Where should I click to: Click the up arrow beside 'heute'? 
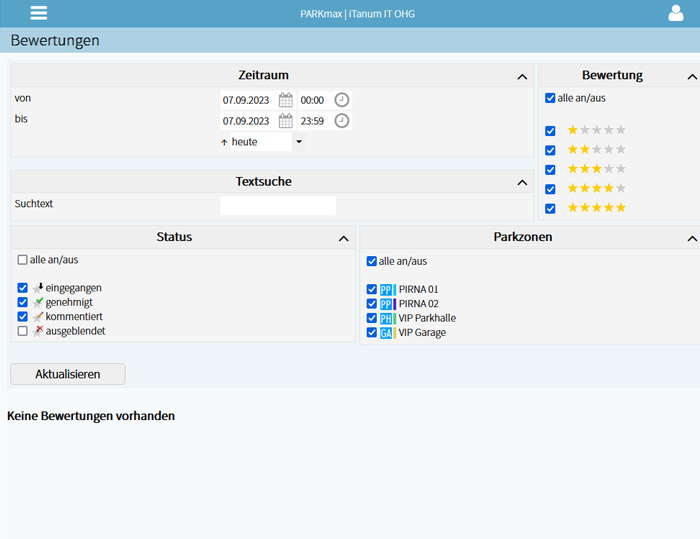224,142
